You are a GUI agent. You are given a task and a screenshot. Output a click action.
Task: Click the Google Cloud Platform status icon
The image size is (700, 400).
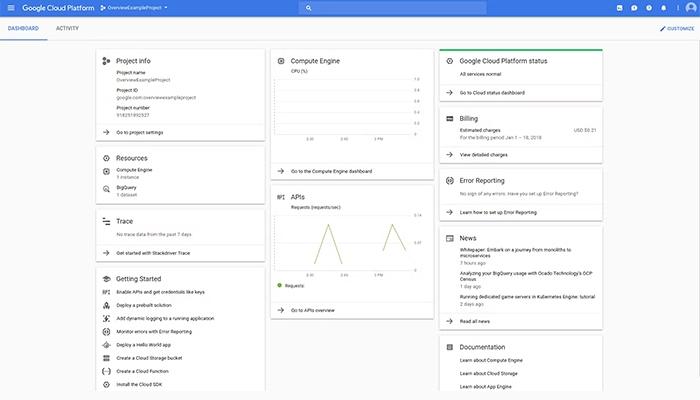pyautogui.click(x=450, y=61)
